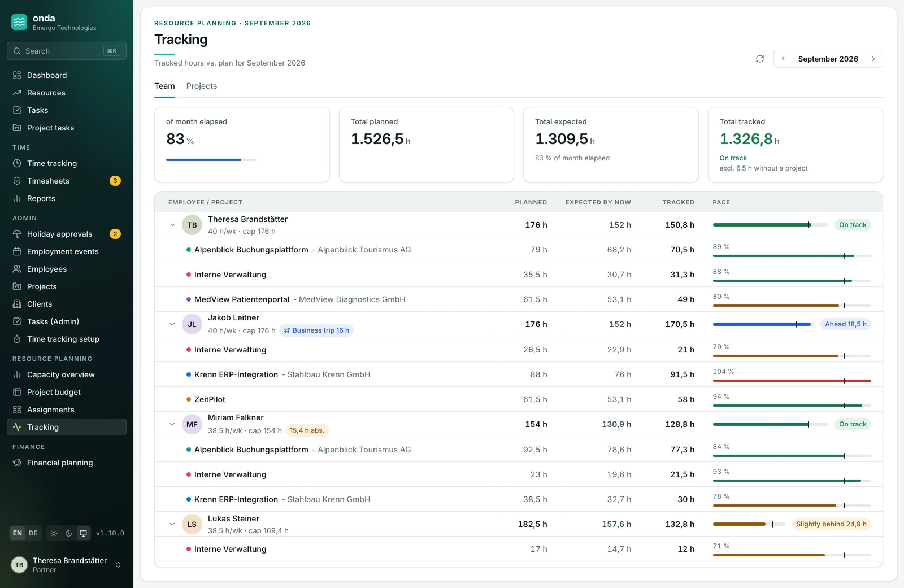Screen dimensions: 904x588
Task: Open Project tasks in the sidebar
Action: coord(67,128)
